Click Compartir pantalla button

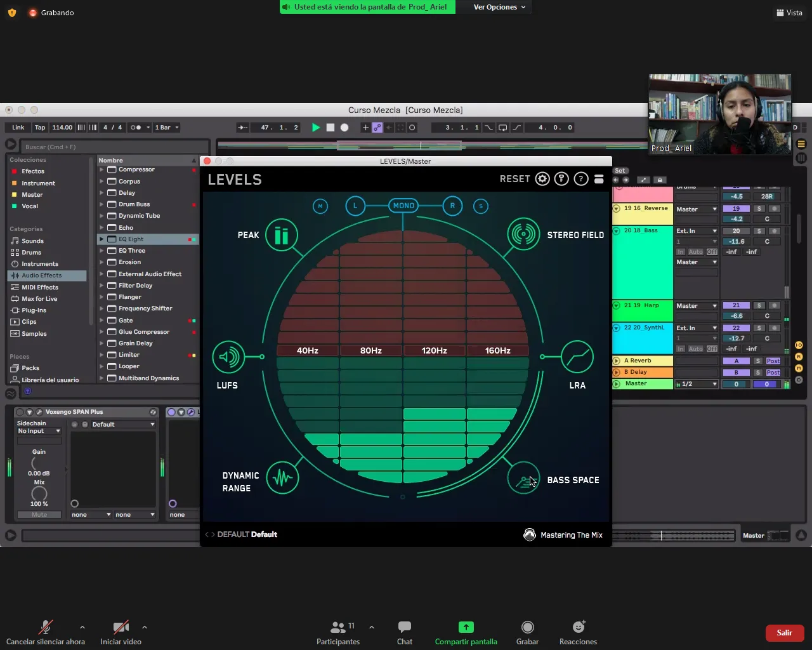coord(466,633)
